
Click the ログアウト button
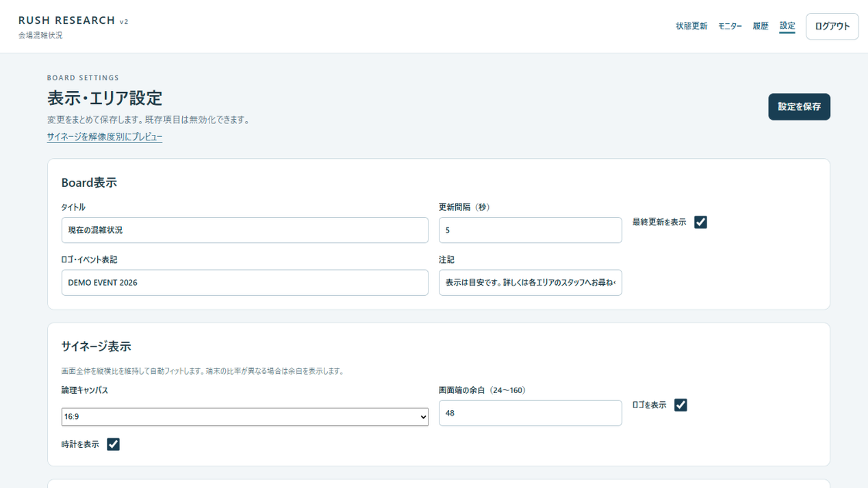[x=832, y=27]
